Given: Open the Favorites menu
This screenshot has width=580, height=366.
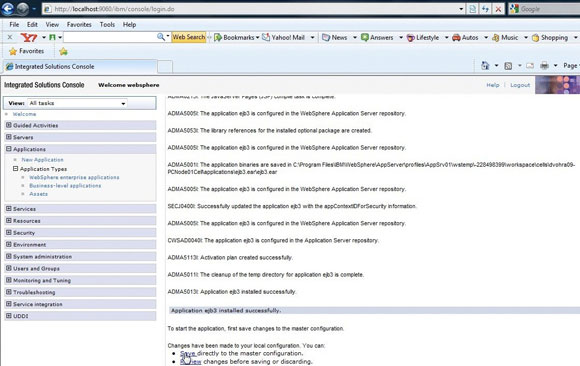Looking at the screenshot, I should click(79, 24).
